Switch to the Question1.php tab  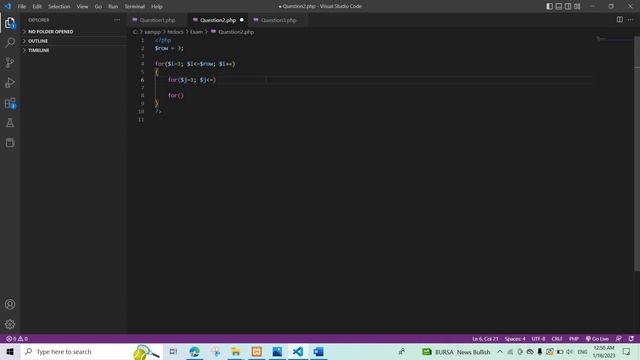tap(157, 20)
